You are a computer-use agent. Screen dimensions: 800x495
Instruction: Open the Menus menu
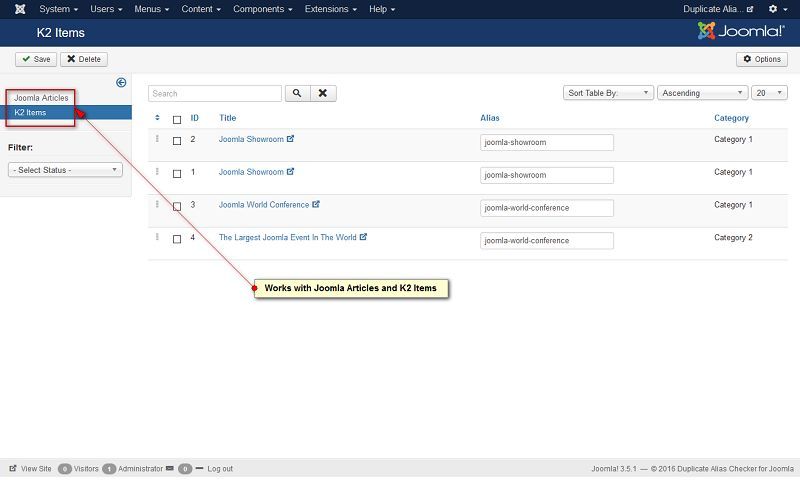[x=152, y=9]
